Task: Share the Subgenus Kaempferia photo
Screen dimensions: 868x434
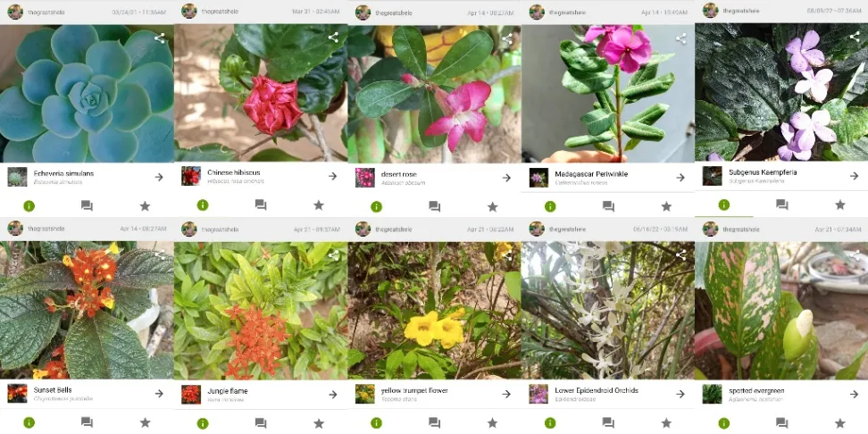Action: 855,37
